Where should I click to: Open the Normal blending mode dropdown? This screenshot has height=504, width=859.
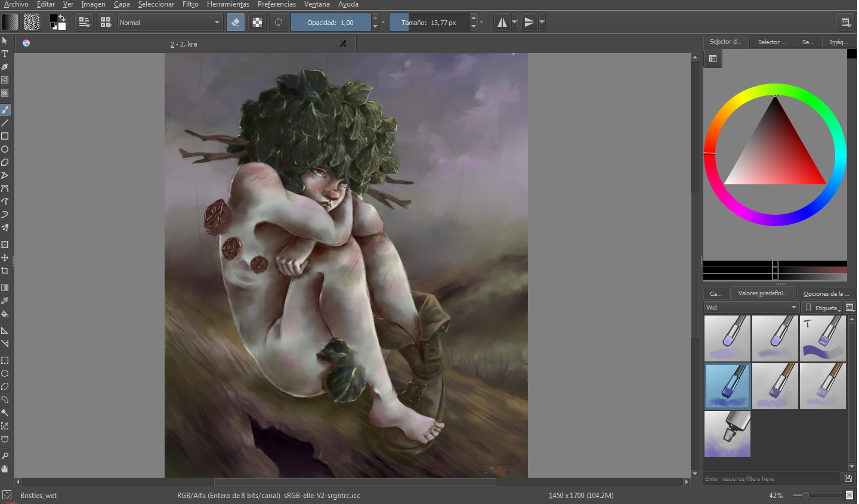tap(170, 23)
